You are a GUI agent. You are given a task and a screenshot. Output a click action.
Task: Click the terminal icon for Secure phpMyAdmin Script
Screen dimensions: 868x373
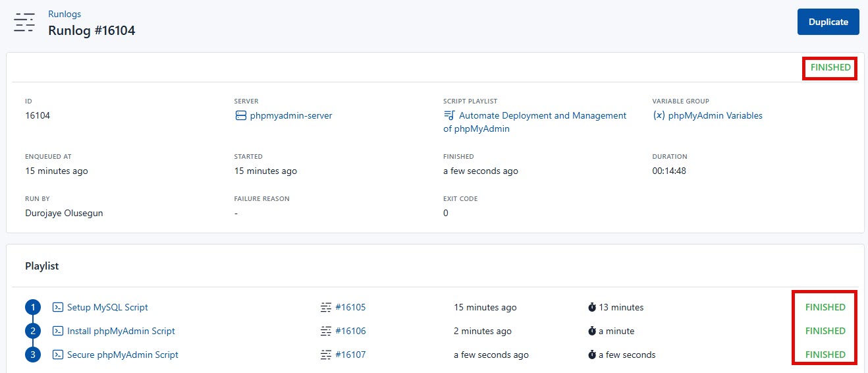(58, 355)
